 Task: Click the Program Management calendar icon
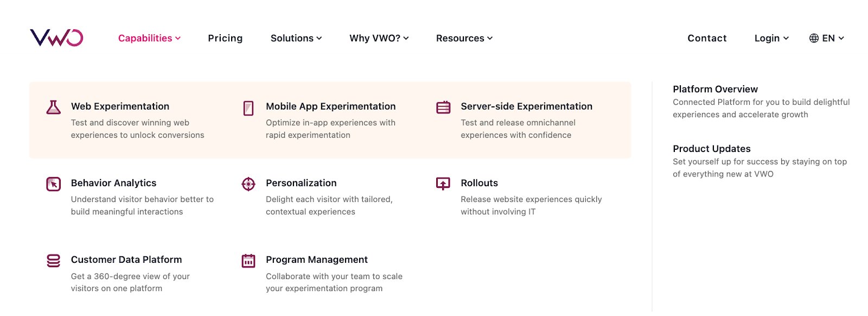[x=248, y=261]
